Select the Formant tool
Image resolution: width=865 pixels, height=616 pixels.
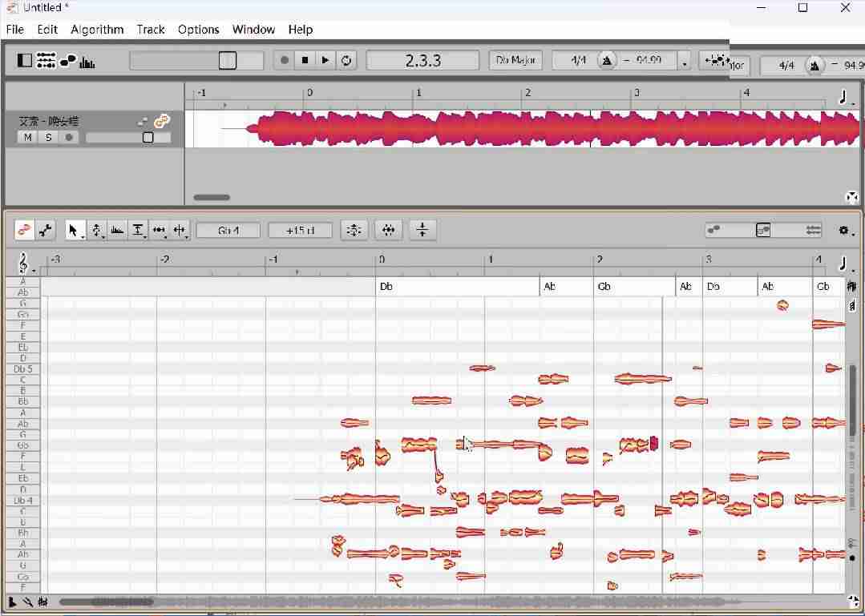[x=138, y=231]
